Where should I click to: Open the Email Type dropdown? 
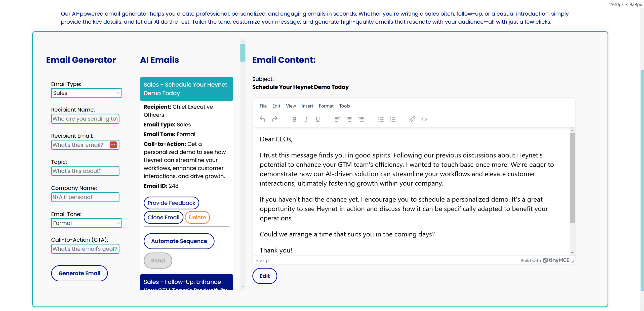[86, 93]
